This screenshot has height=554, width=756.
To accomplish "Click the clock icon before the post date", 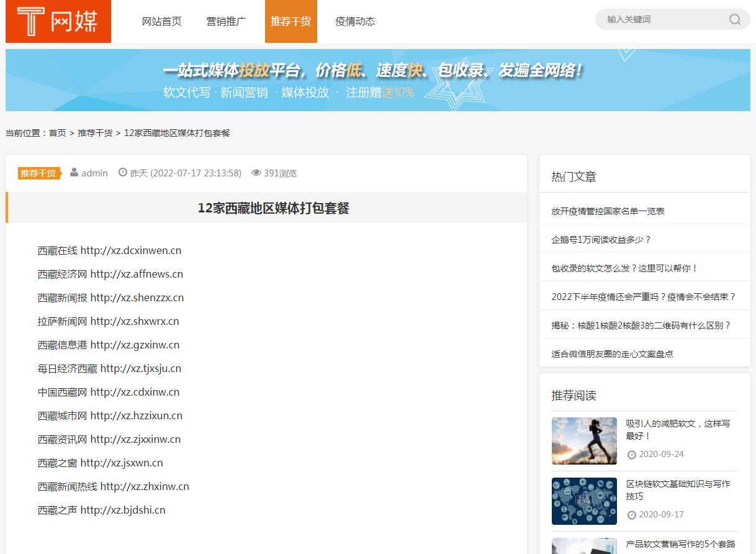I will (122, 173).
